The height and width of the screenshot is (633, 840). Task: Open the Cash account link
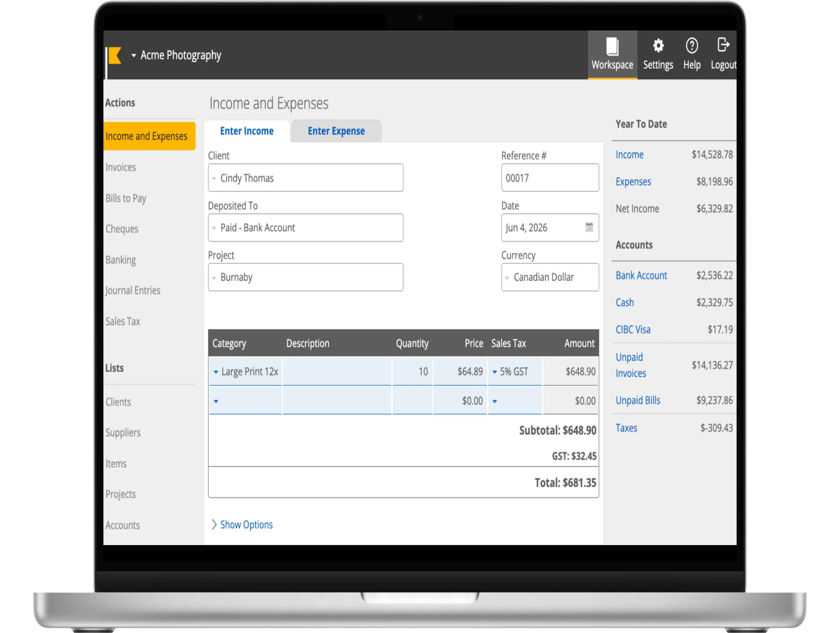(625, 303)
